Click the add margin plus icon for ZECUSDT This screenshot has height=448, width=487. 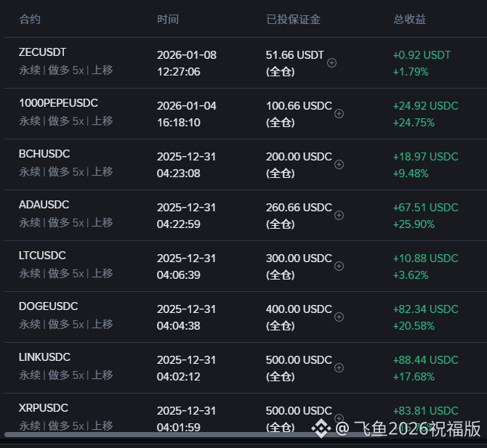[332, 63]
